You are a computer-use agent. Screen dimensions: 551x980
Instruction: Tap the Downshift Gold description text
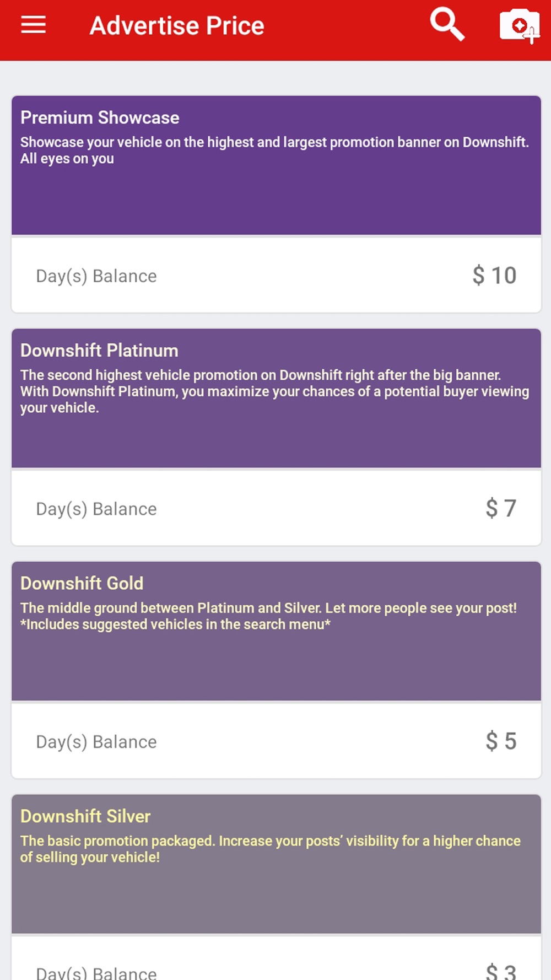point(268,616)
